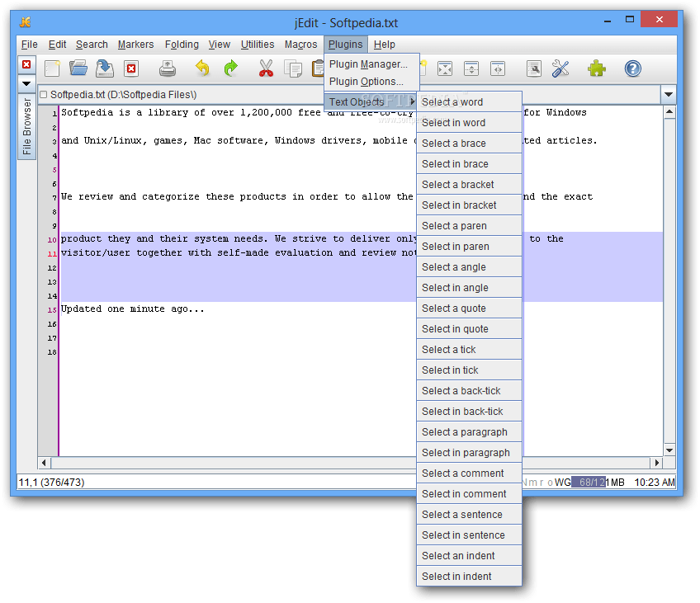Viewport: 700px width, 603px height.
Task: Choose Select in word
Action: 469,123
